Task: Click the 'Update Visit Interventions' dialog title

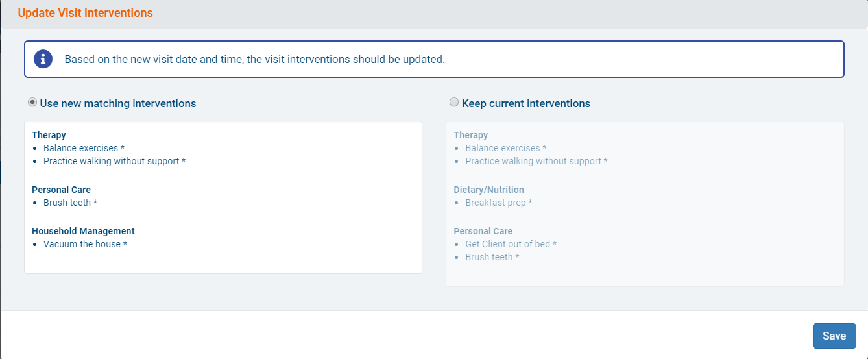Action: point(85,13)
